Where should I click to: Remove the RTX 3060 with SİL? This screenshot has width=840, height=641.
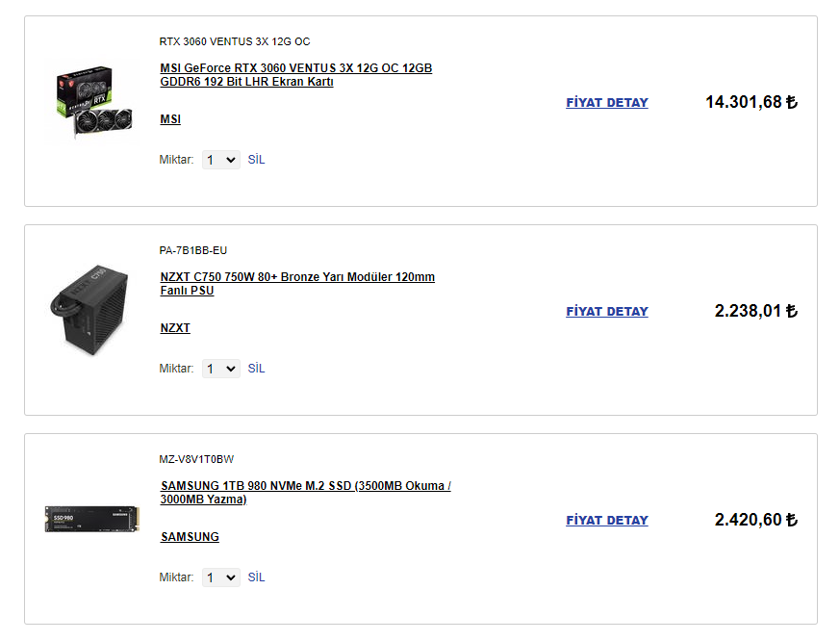click(256, 160)
